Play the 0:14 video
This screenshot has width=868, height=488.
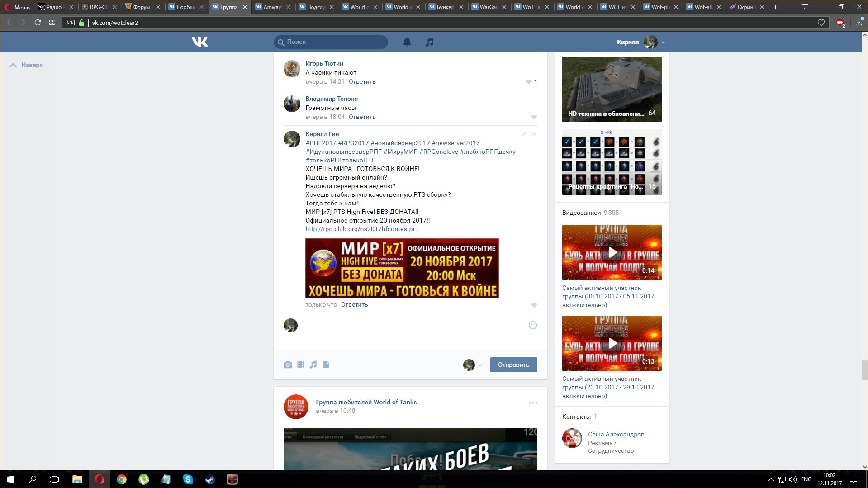(x=612, y=252)
